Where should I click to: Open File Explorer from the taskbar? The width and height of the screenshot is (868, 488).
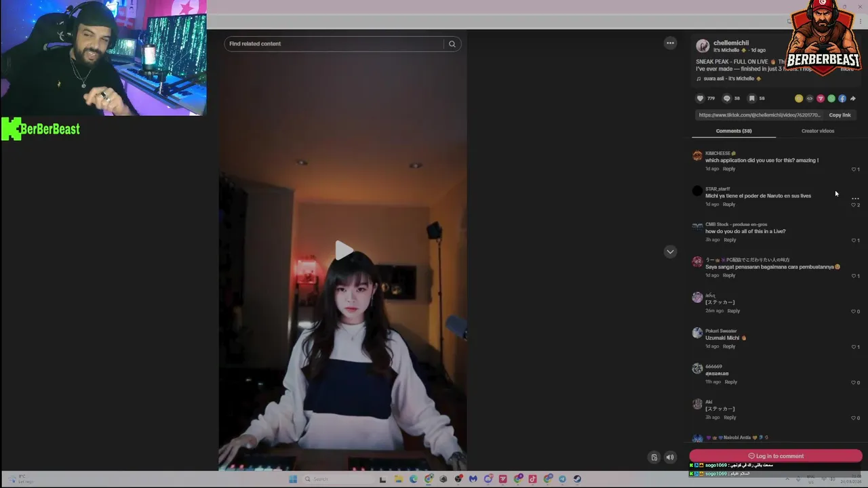[x=399, y=479]
